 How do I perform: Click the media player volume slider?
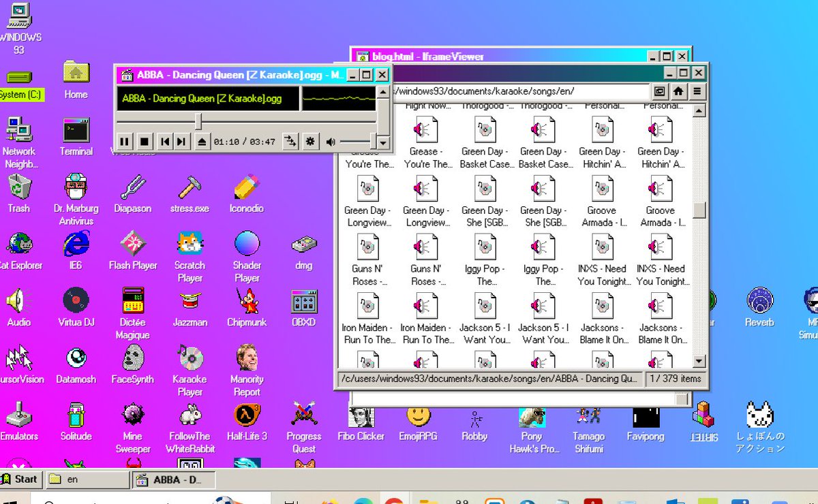coord(357,142)
